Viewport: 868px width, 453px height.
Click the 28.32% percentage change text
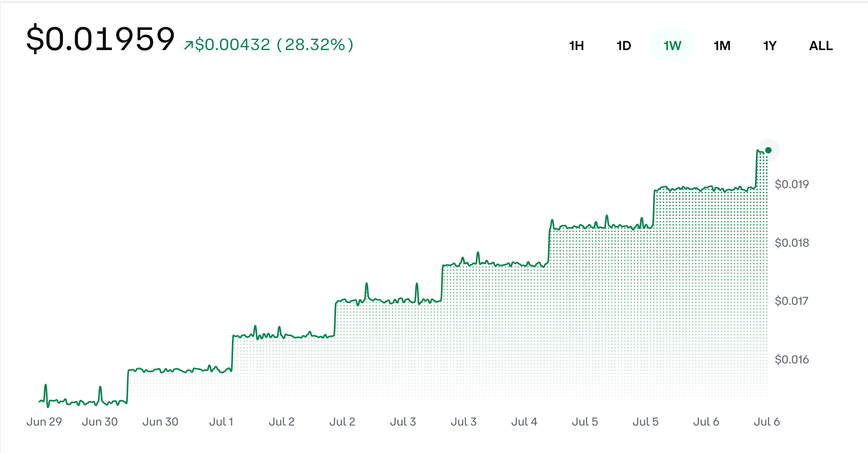(315, 44)
